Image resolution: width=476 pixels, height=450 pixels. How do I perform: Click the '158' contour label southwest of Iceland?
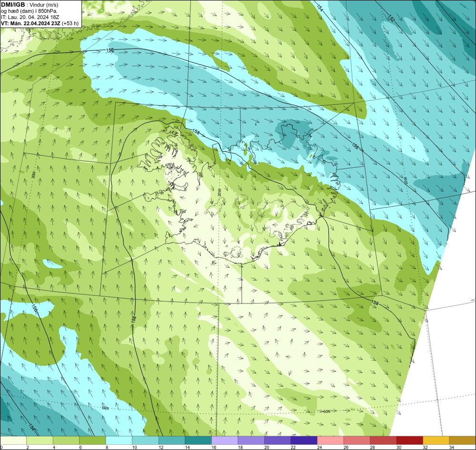point(134,320)
